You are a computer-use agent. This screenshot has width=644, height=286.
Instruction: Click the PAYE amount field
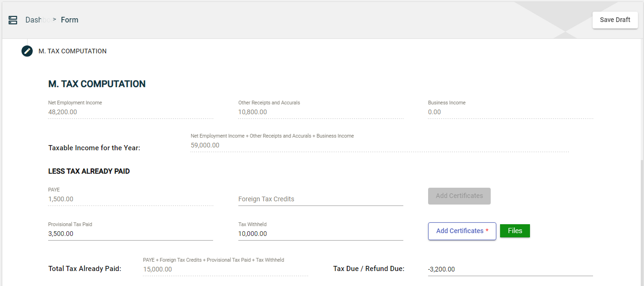tap(130, 199)
